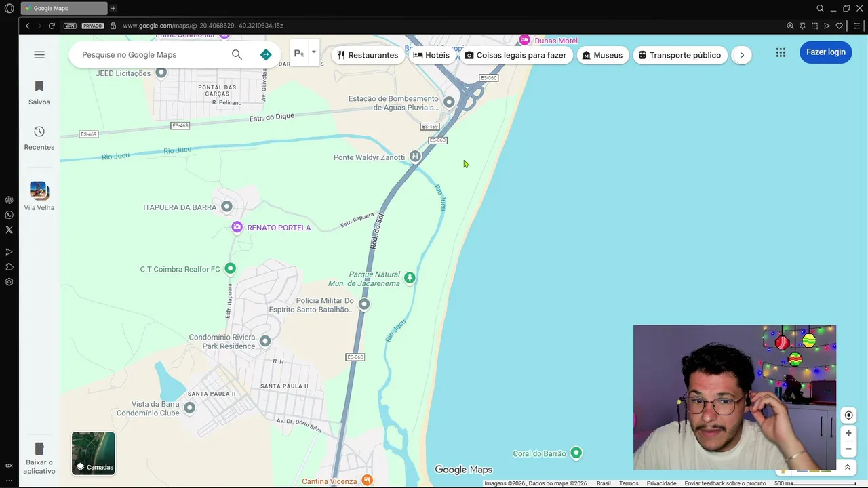Click the Ponte Waldyr Zanotti marker
The width and height of the screenshot is (868, 488).
[415, 157]
